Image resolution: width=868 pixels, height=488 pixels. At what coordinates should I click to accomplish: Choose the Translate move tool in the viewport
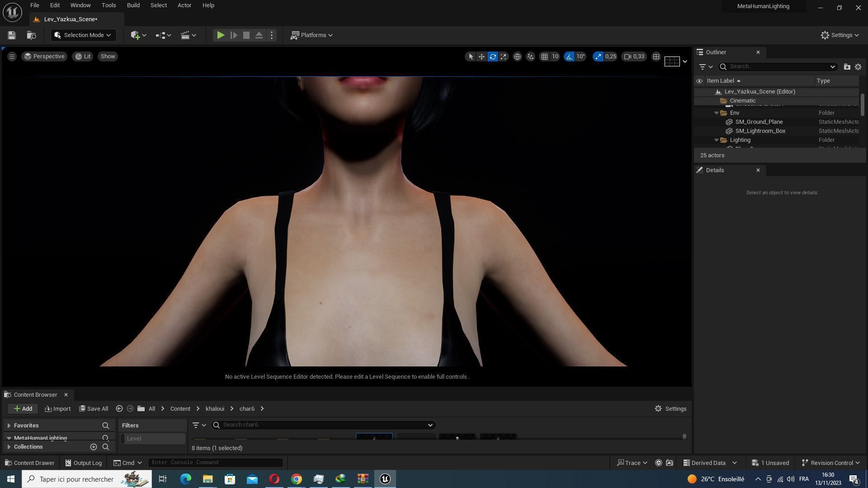pyautogui.click(x=481, y=56)
